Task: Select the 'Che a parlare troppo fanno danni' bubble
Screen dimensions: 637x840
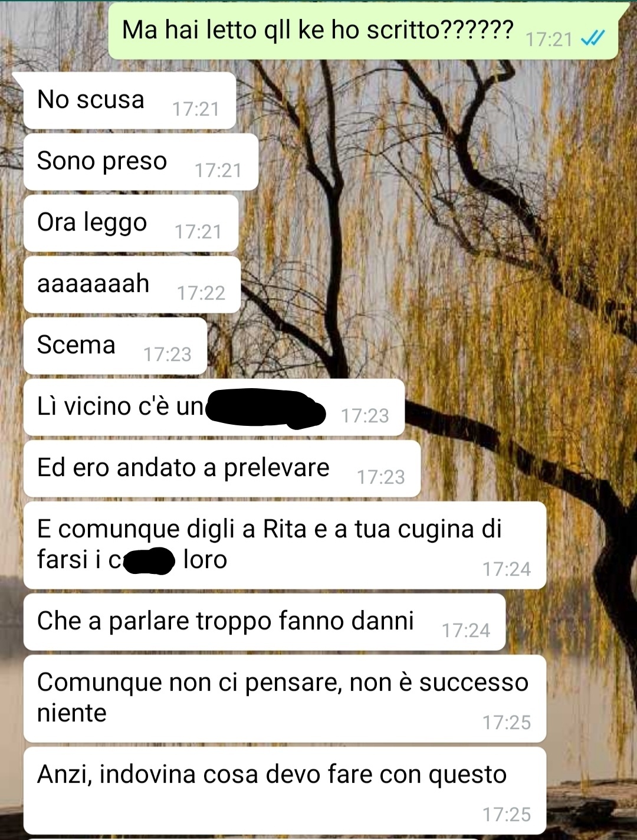Action: 264,622
